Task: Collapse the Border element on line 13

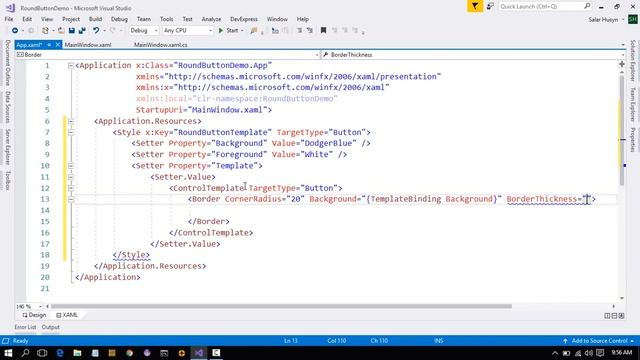Action: pos(71,199)
